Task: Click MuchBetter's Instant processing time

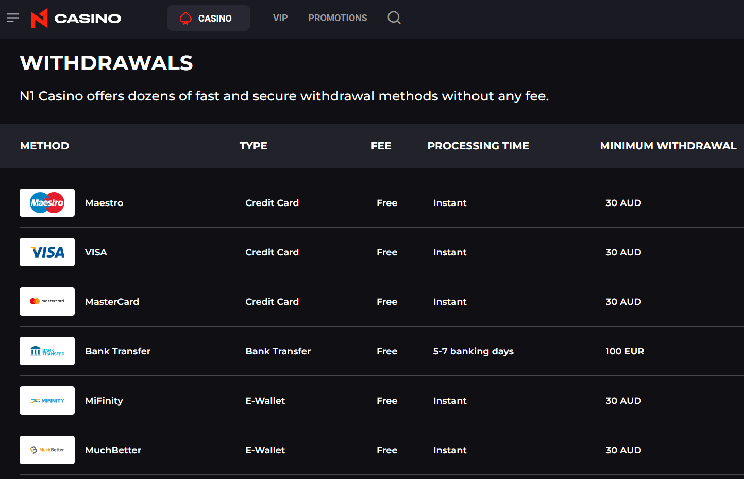Action: pyautogui.click(x=450, y=450)
